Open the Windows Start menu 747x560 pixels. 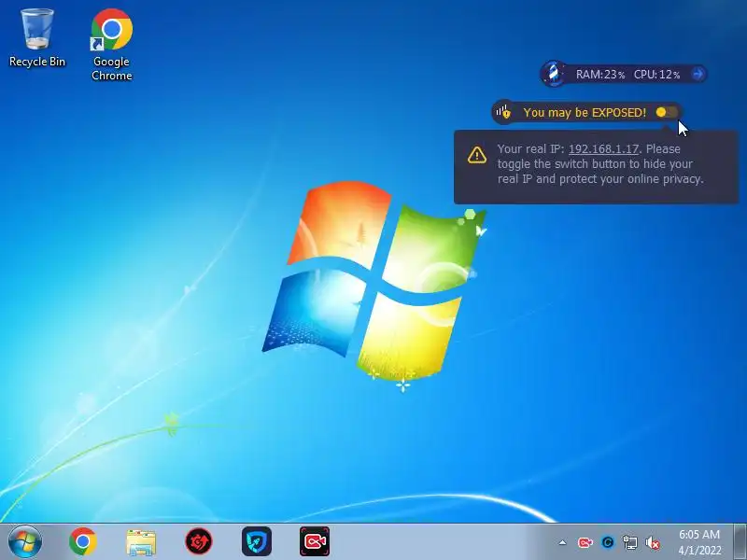pos(25,542)
